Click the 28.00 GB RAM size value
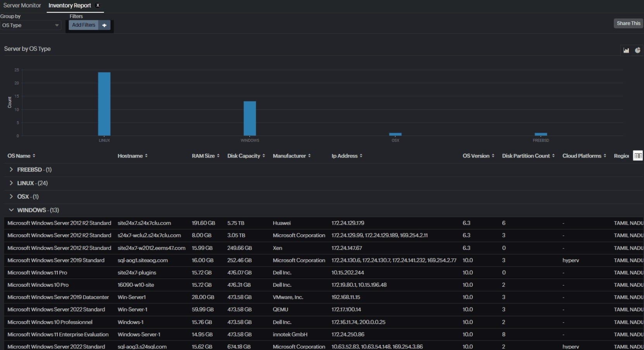This screenshot has width=644, height=350. point(203,297)
